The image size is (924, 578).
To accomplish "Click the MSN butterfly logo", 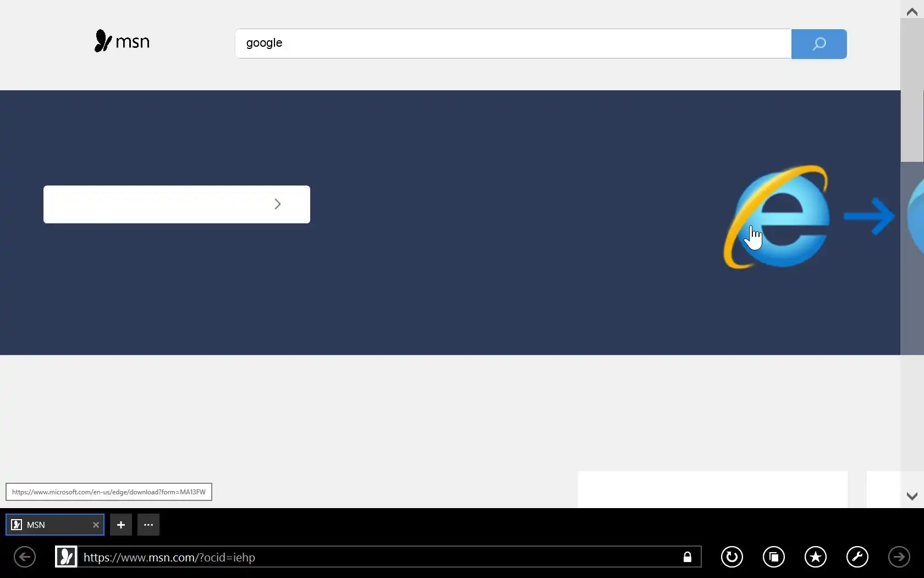I will 122,41.
